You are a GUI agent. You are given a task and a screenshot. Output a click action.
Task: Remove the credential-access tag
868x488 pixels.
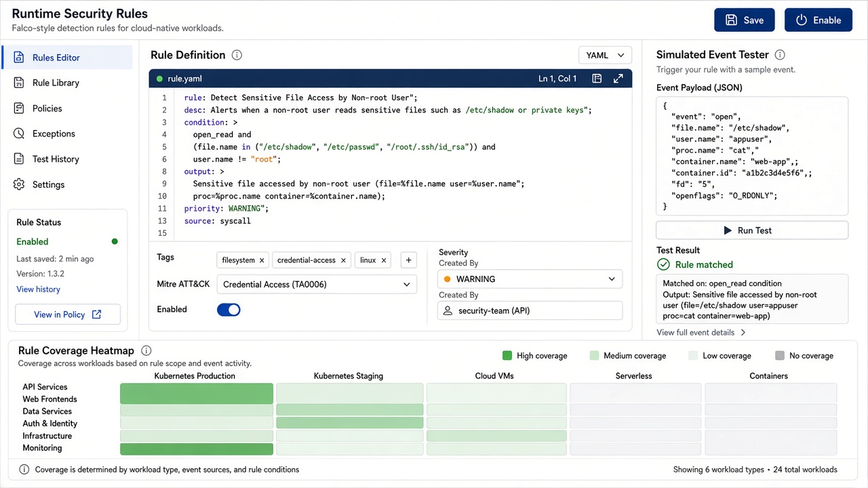[x=343, y=260]
